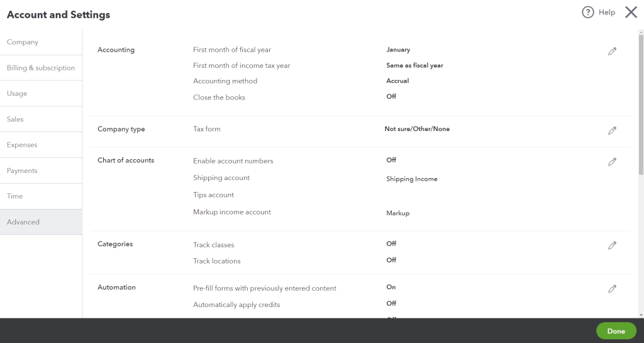Click the Track classes Off value
Image resolution: width=644 pixels, height=343 pixels.
pyautogui.click(x=391, y=244)
